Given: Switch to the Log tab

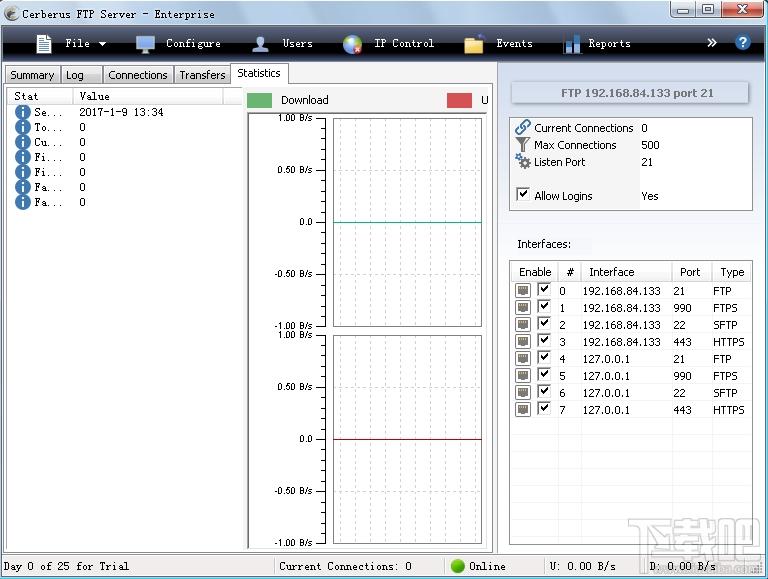Looking at the screenshot, I should 82,75.
